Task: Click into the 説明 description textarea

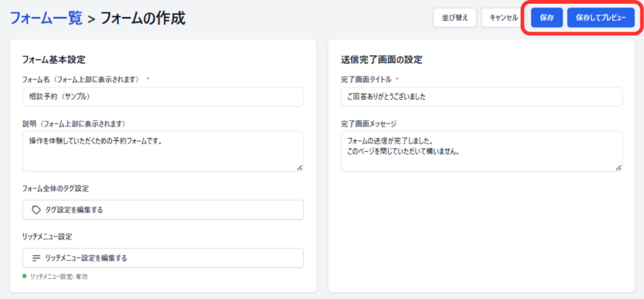Action: (x=163, y=151)
